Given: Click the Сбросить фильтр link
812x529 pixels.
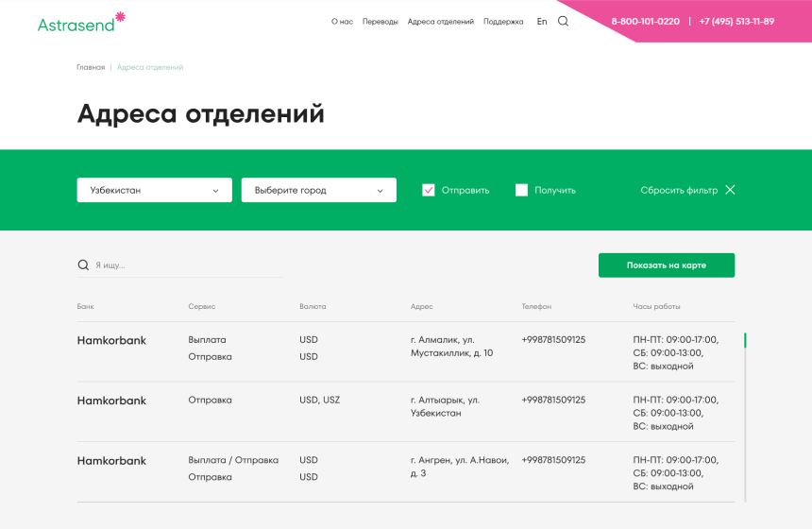Looking at the screenshot, I should coord(679,190).
